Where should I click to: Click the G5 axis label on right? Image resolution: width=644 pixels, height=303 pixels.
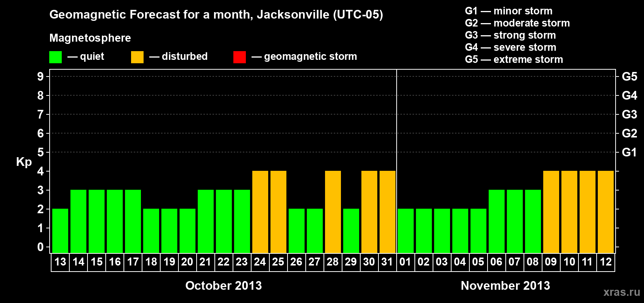point(629,77)
